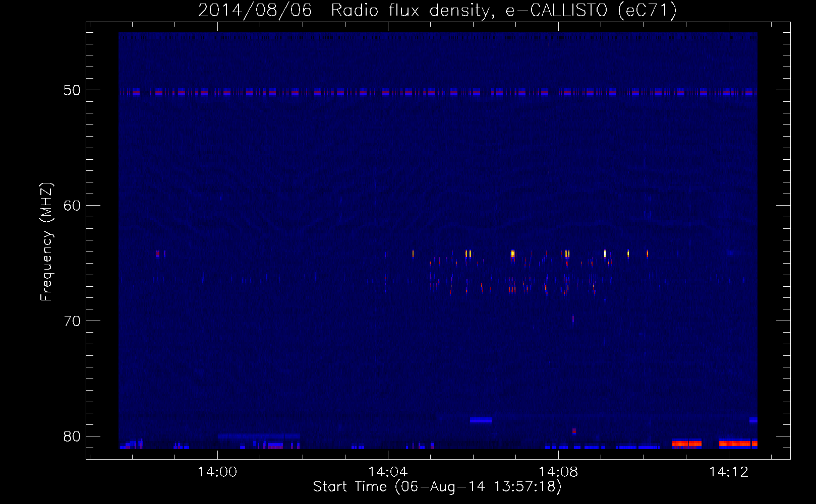Click the '60' frequency tick label
The width and height of the screenshot is (816, 504).
(72, 206)
